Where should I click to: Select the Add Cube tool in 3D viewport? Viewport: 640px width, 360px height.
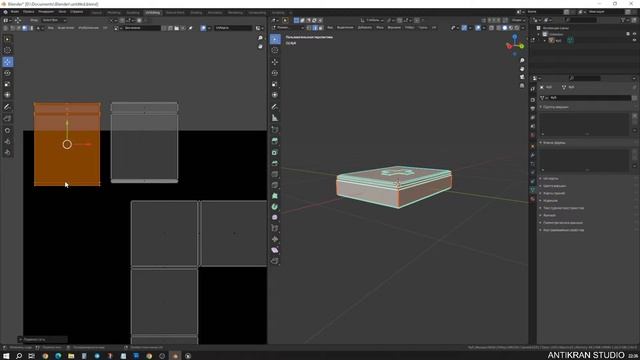(275, 129)
